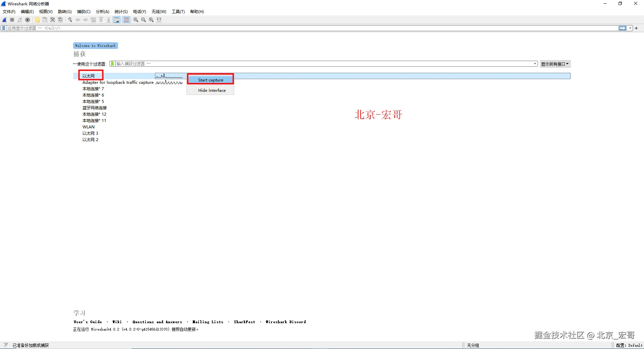Image resolution: width=644 pixels, height=349 pixels.
Task: Select the 本地连接* 12 interface
Action: 94,114
